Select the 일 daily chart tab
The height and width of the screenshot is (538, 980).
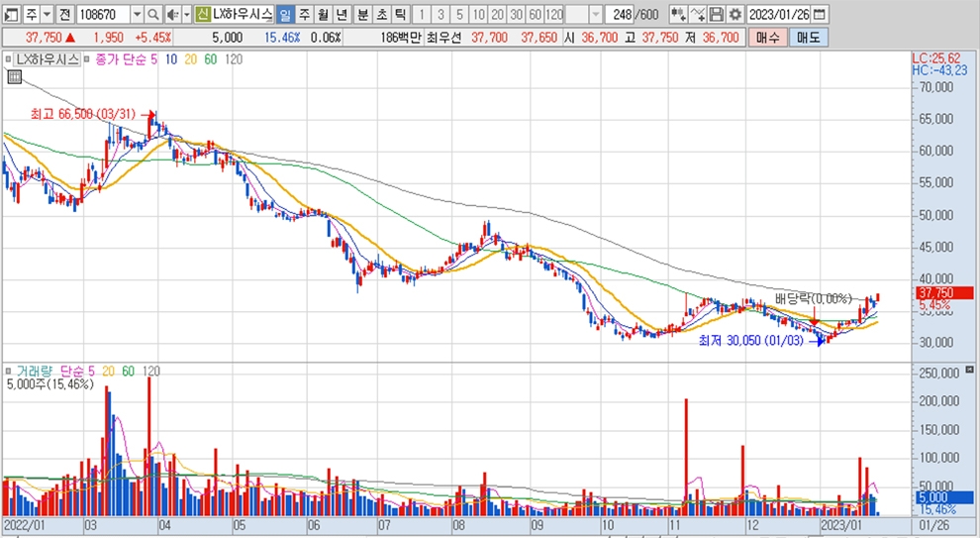tap(285, 14)
